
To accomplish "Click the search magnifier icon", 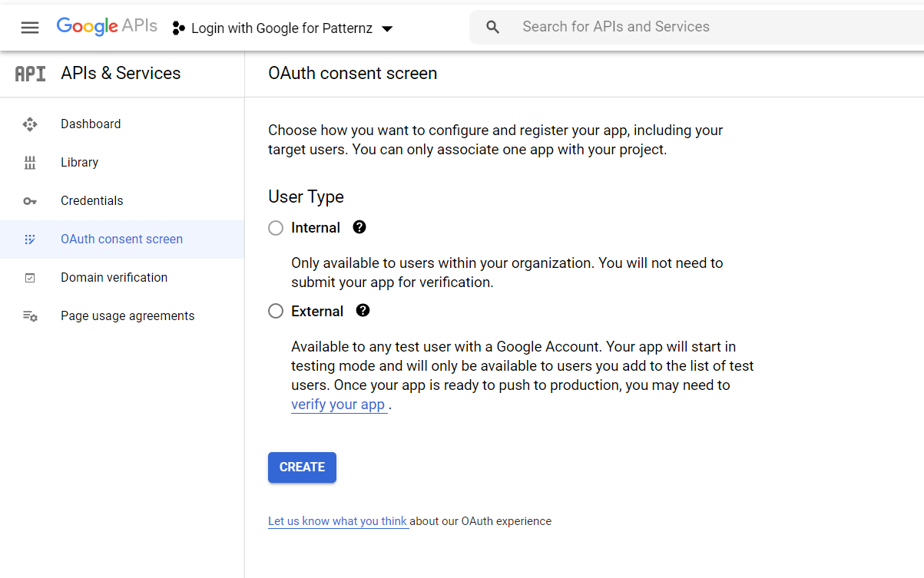I will click(x=493, y=28).
